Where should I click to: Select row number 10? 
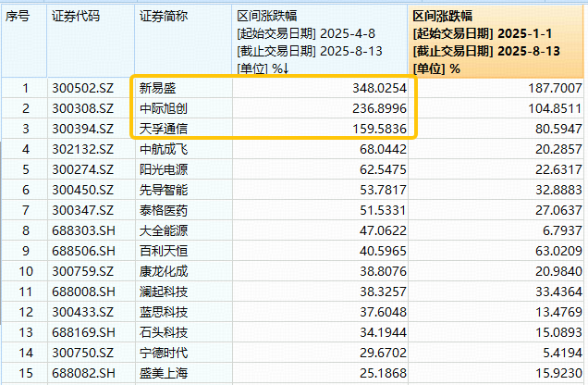pos(26,271)
